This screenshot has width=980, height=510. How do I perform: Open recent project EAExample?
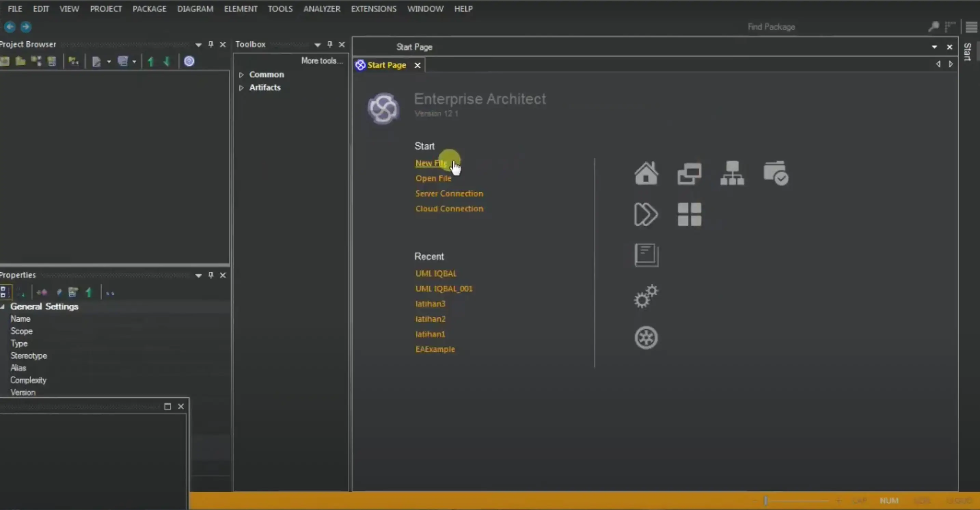pyautogui.click(x=435, y=349)
